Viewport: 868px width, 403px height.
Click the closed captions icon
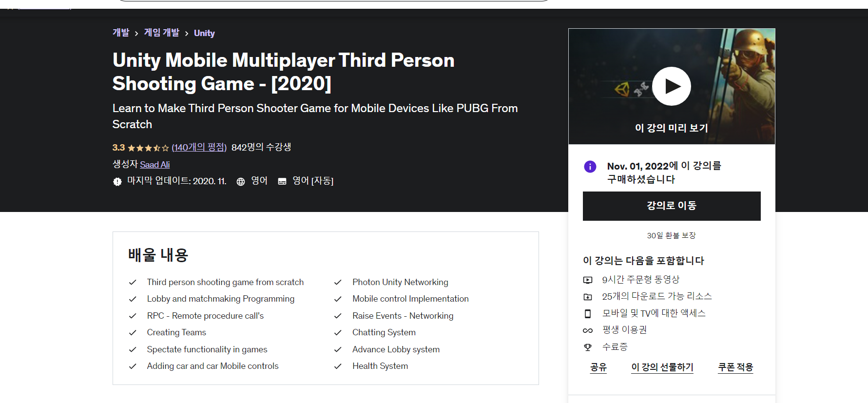coord(282,181)
